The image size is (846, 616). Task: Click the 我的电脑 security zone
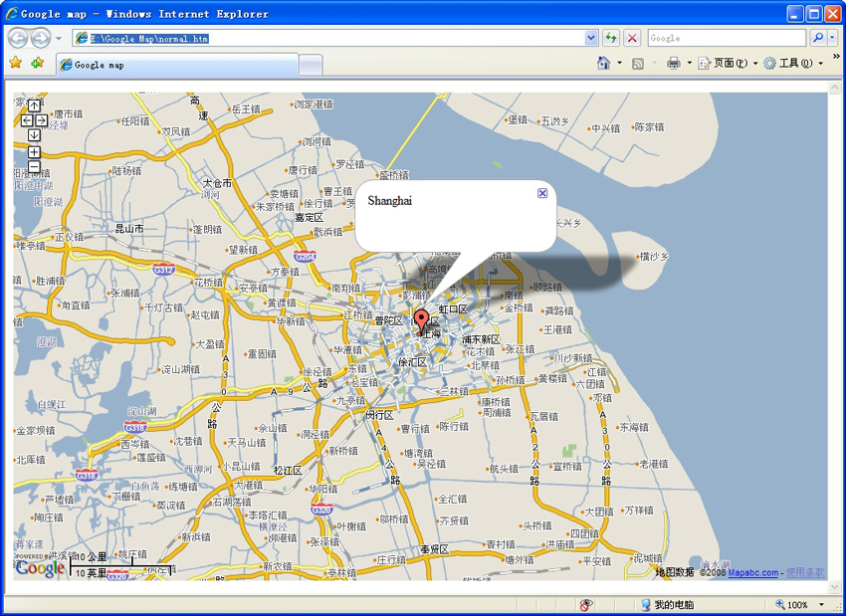666,605
